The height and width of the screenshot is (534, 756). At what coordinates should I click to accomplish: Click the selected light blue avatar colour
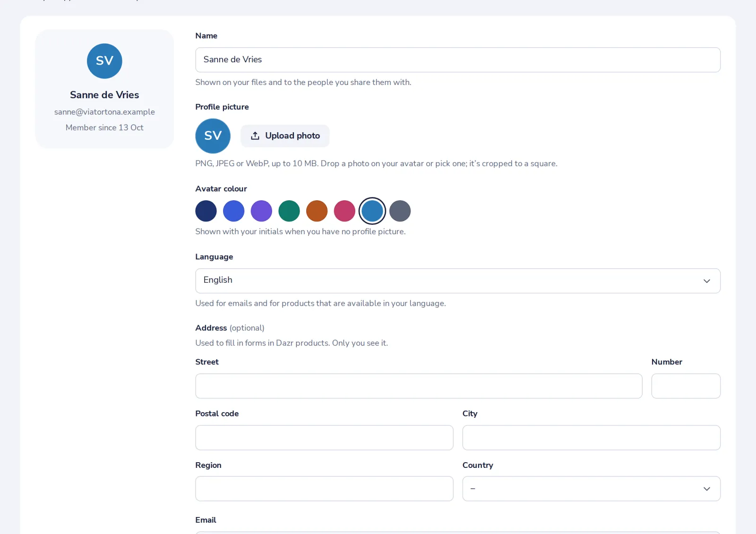(x=372, y=211)
